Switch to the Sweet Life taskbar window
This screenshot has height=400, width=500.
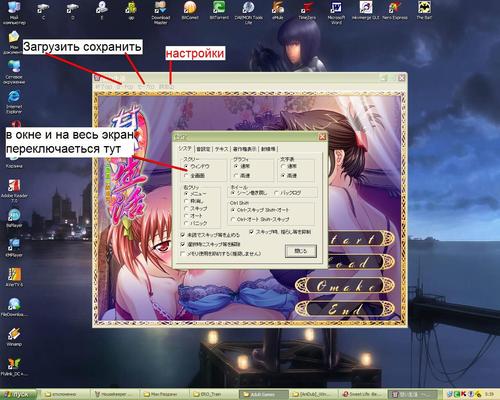coord(363,394)
